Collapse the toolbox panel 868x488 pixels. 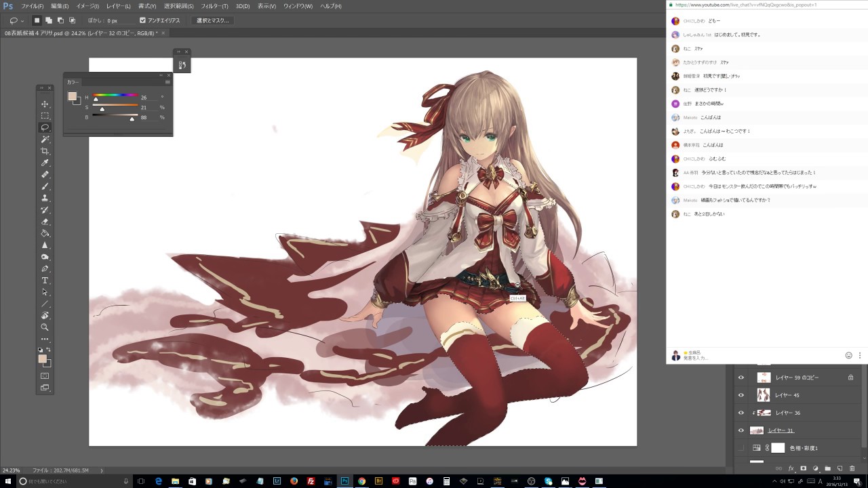(x=41, y=88)
